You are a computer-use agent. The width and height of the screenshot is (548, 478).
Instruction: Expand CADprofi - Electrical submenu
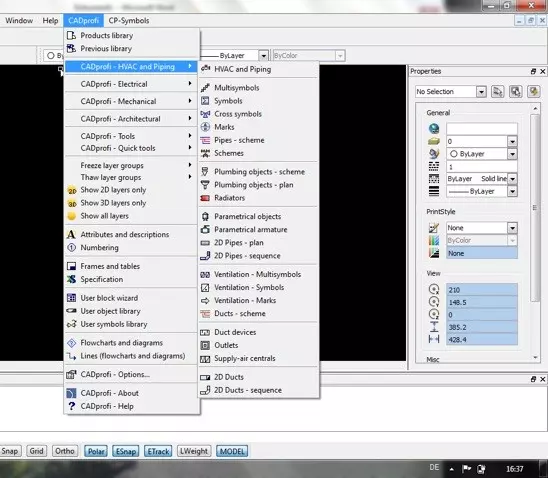pyautogui.click(x=131, y=84)
